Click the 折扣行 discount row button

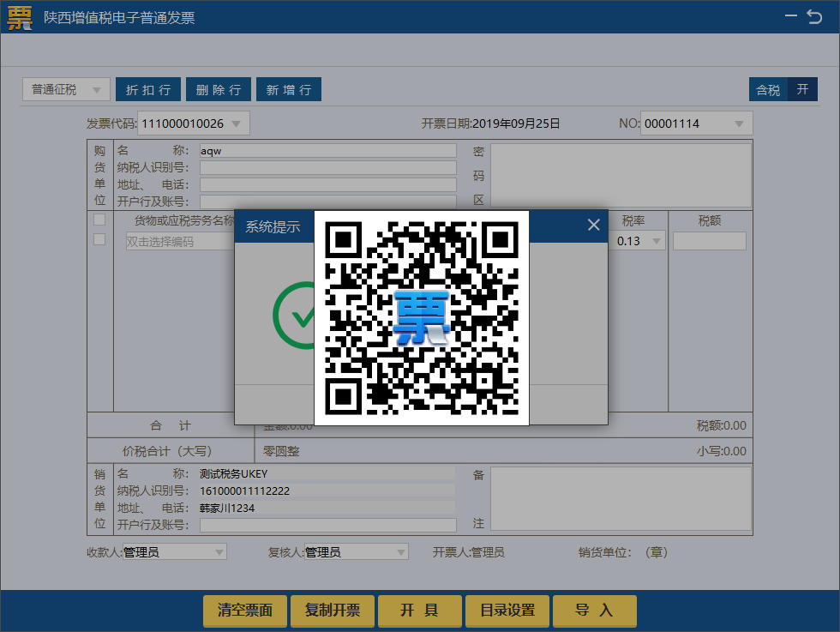[148, 89]
